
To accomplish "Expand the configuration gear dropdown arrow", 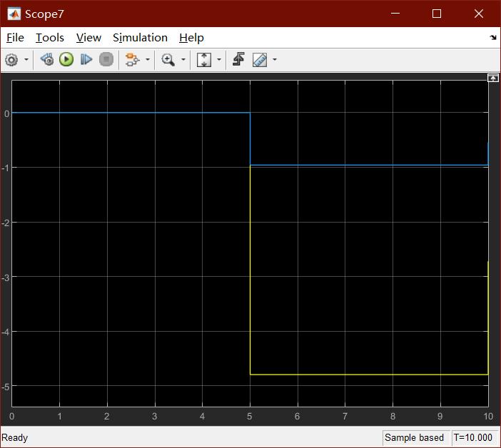I will coord(27,60).
